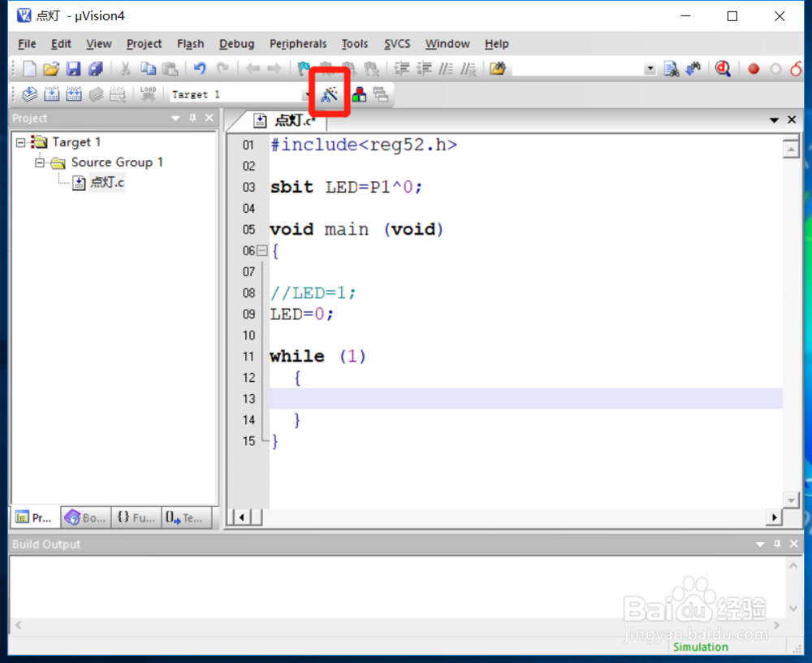Redo the last edit
Screen dimensions: 812x663
(x=222, y=68)
